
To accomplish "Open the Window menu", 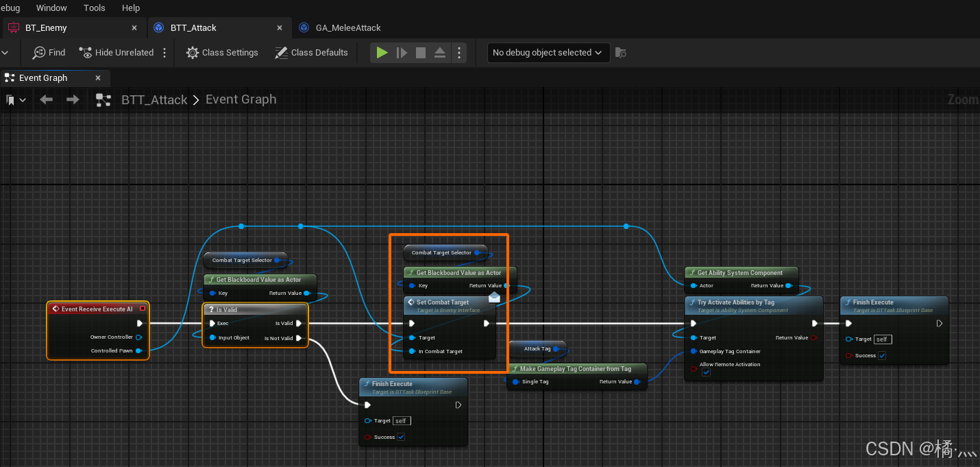I will pyautogui.click(x=51, y=8).
